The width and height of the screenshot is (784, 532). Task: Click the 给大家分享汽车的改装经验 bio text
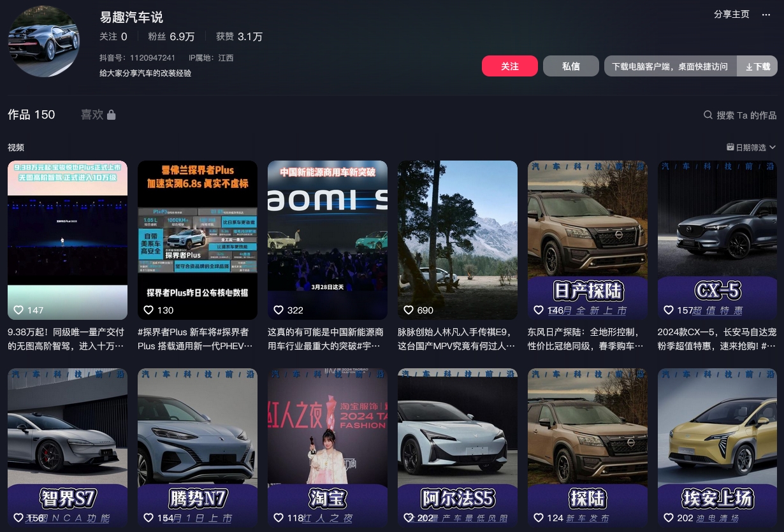coord(145,73)
